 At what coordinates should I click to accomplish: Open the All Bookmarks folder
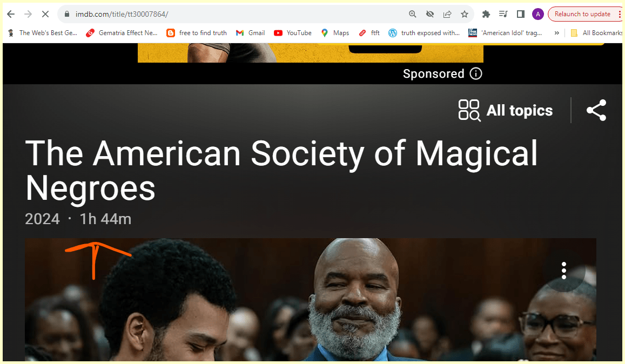[x=597, y=33]
